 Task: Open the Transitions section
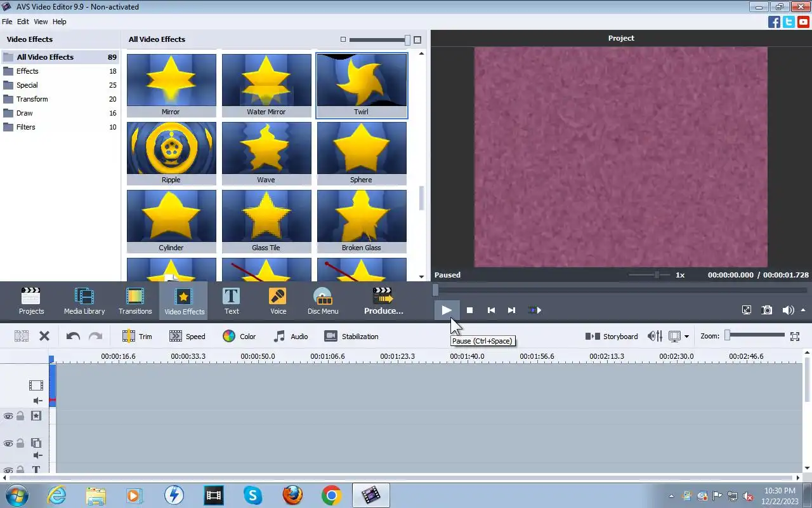[135, 300]
